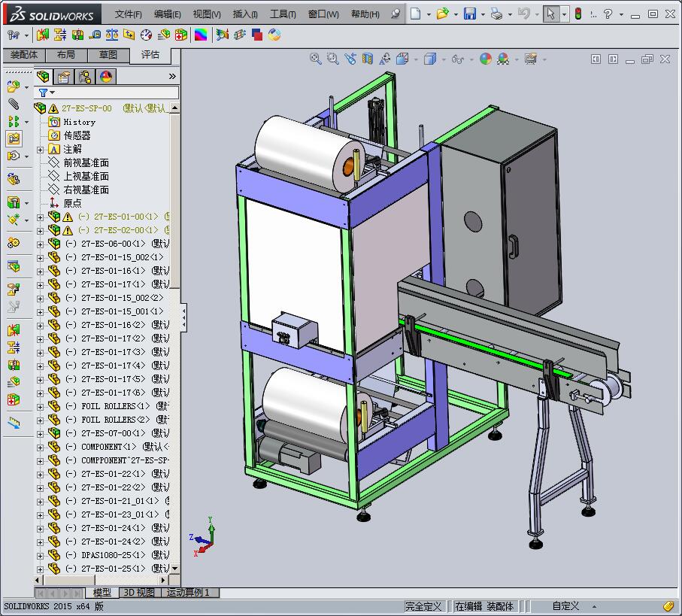Click Zoom to Fit in view toolbar
The height and width of the screenshot is (616, 682).
click(316, 59)
